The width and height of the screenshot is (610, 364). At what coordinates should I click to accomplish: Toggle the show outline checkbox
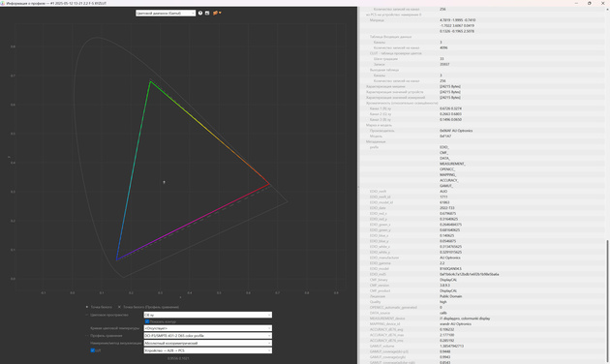point(147,321)
